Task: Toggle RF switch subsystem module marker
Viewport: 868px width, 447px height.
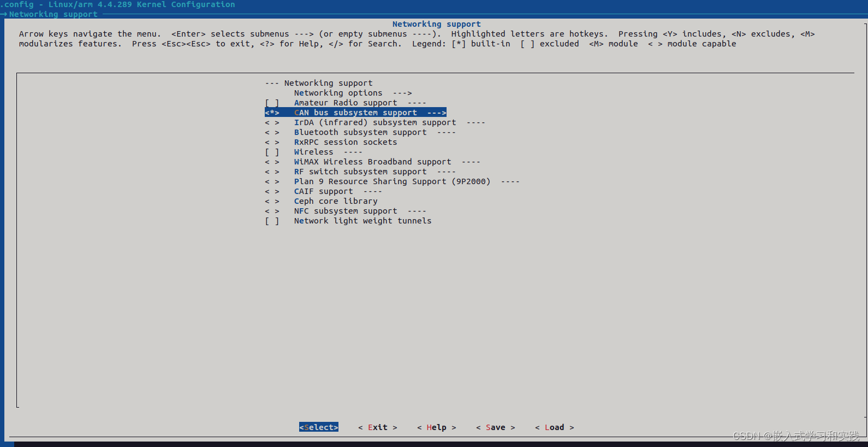Action: tap(272, 172)
